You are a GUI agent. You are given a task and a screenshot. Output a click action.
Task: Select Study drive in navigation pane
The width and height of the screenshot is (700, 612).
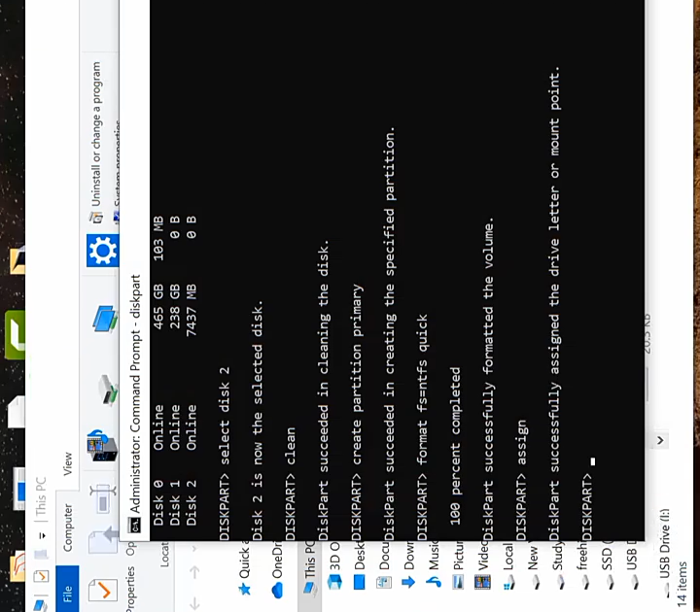558,565
